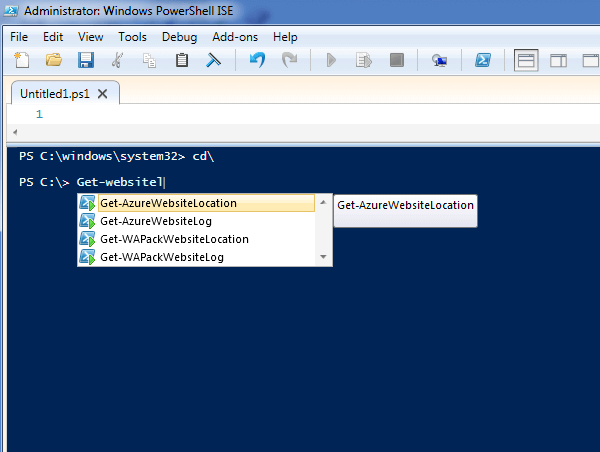
Task: Click the Redo arrow icon
Action: point(289,60)
